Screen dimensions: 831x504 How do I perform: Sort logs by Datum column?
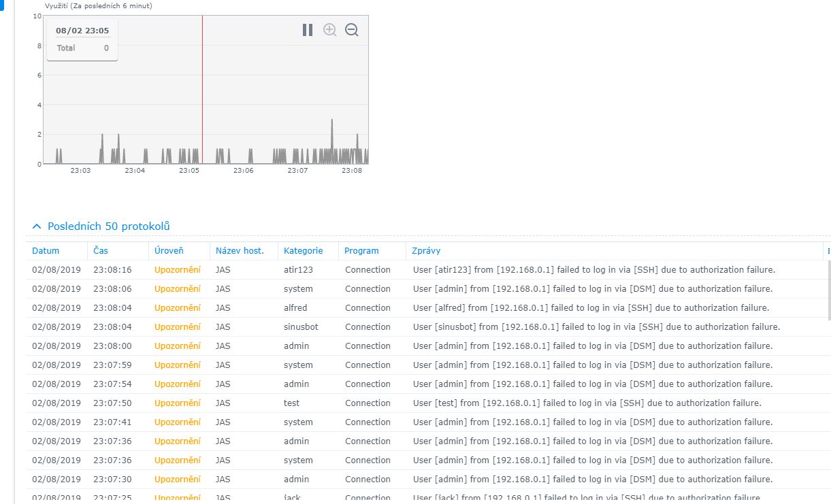point(46,251)
